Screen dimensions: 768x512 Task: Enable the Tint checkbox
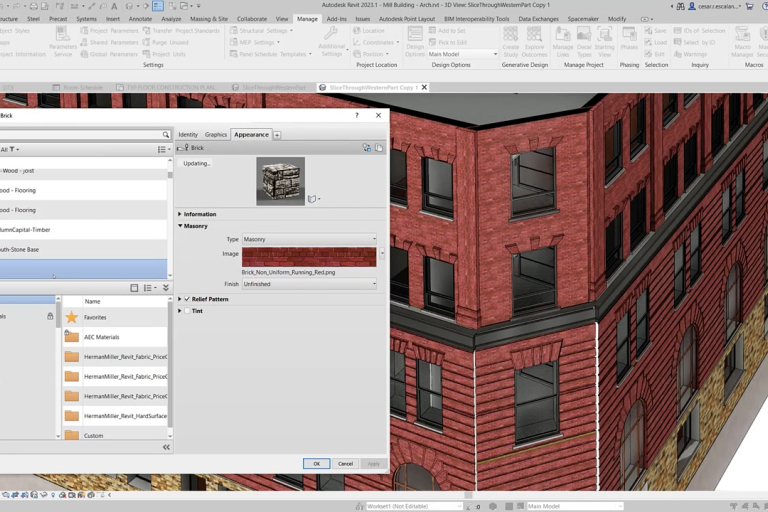pos(187,311)
